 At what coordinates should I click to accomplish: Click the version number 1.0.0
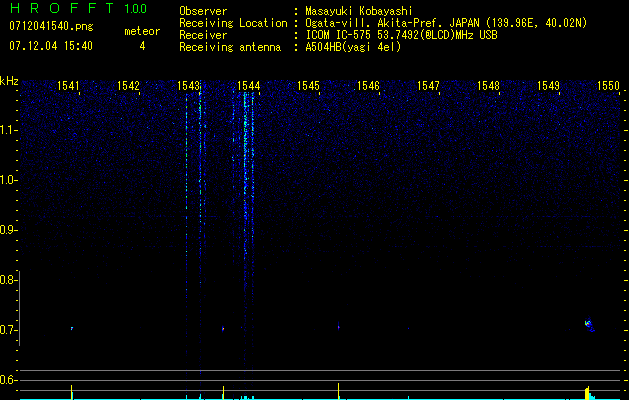[136, 9]
